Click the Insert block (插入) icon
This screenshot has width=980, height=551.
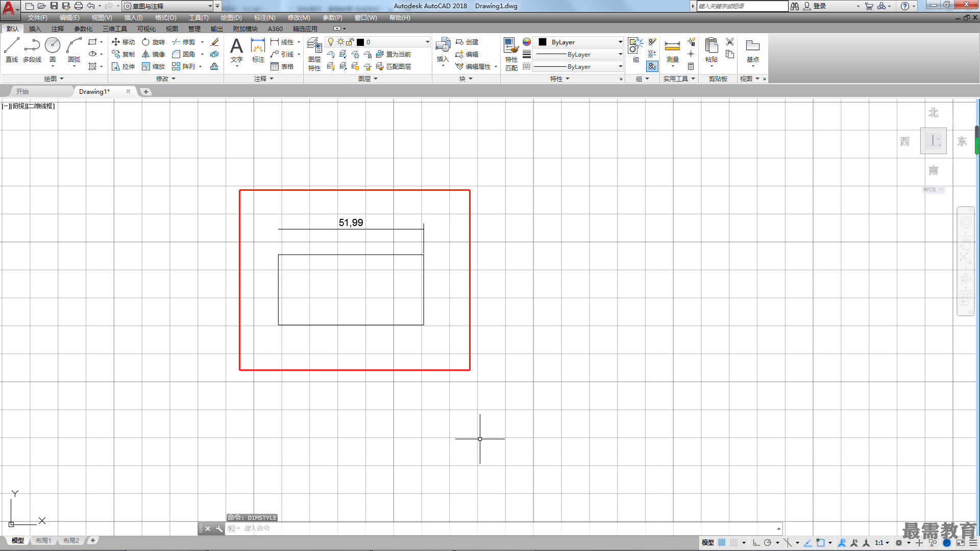(x=443, y=49)
